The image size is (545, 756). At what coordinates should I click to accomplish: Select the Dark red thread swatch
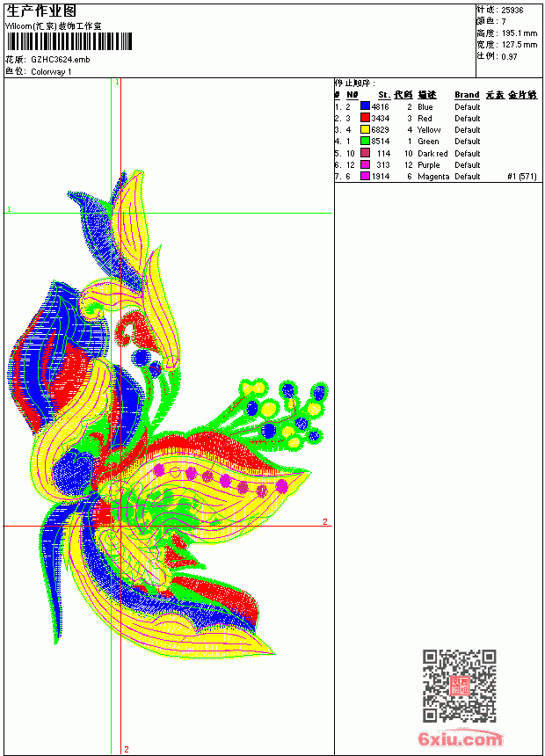pyautogui.click(x=365, y=153)
